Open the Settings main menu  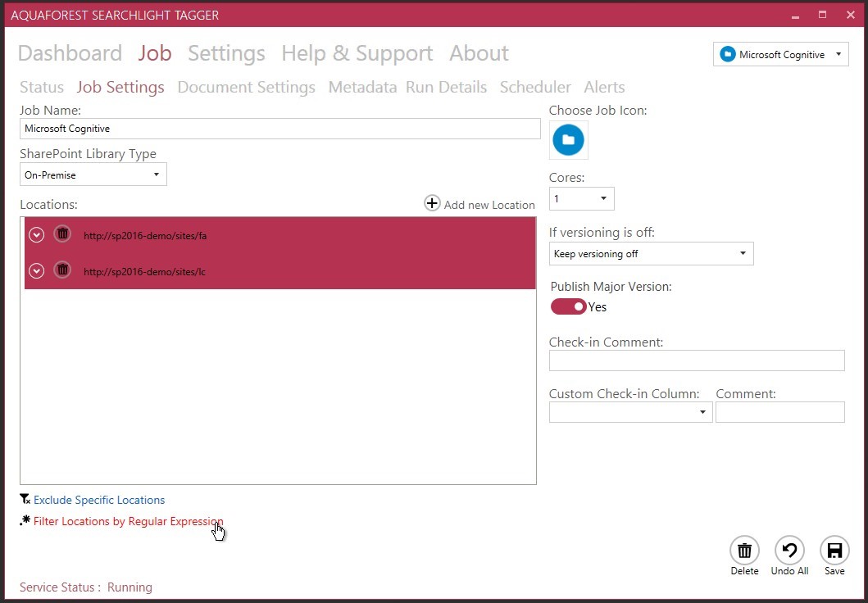[x=226, y=53]
